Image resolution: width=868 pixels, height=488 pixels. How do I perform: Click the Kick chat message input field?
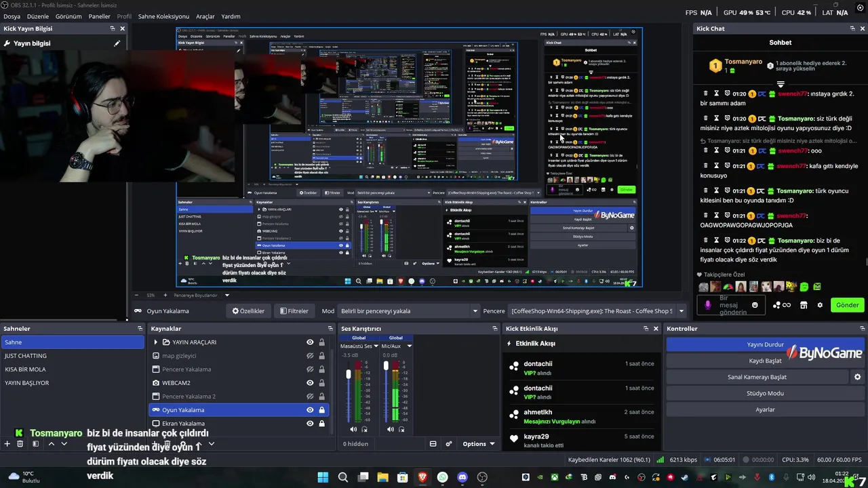pos(732,305)
